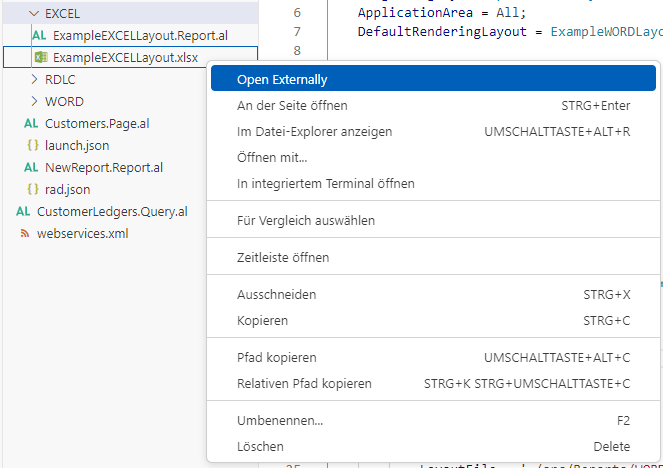Image resolution: width=663 pixels, height=468 pixels.
Task: Select 'Für Vergleich auswählen' menu entry
Action: tap(433, 220)
